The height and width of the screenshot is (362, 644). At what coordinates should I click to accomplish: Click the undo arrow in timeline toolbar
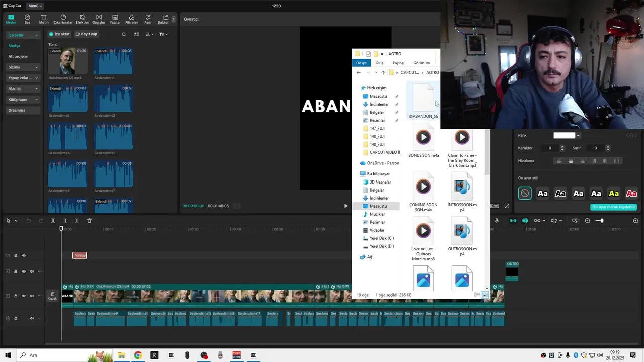click(29, 221)
